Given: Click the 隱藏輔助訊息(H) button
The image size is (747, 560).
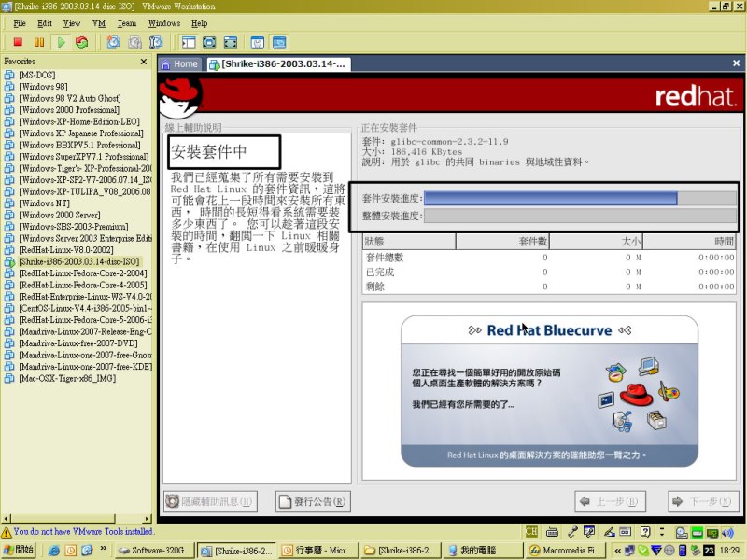Looking at the screenshot, I should (210, 501).
